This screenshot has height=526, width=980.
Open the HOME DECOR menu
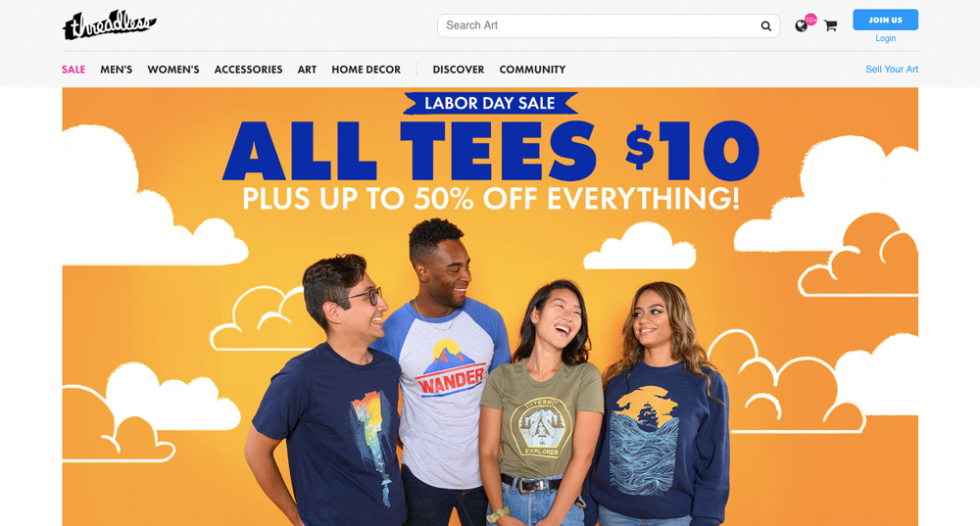366,70
